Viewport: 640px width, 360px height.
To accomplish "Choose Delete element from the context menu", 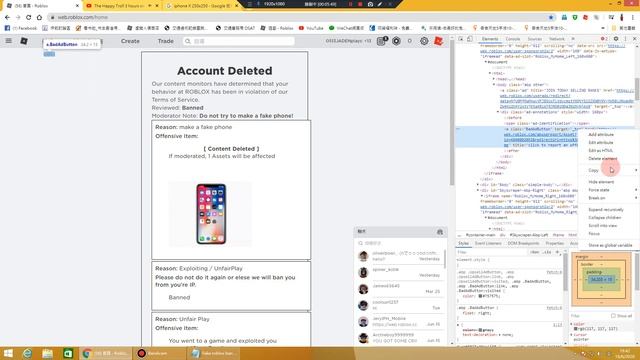I will 602,158.
